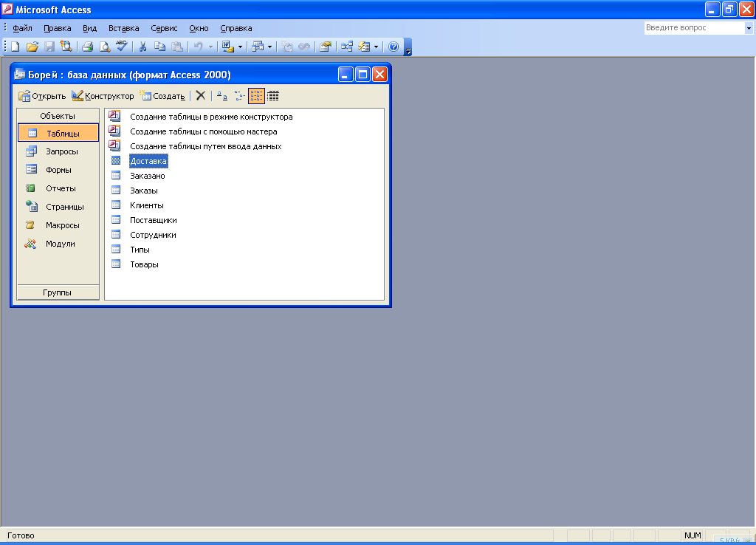
Task: Expand the Analyze dropdown arrow
Action: pyautogui.click(x=269, y=47)
